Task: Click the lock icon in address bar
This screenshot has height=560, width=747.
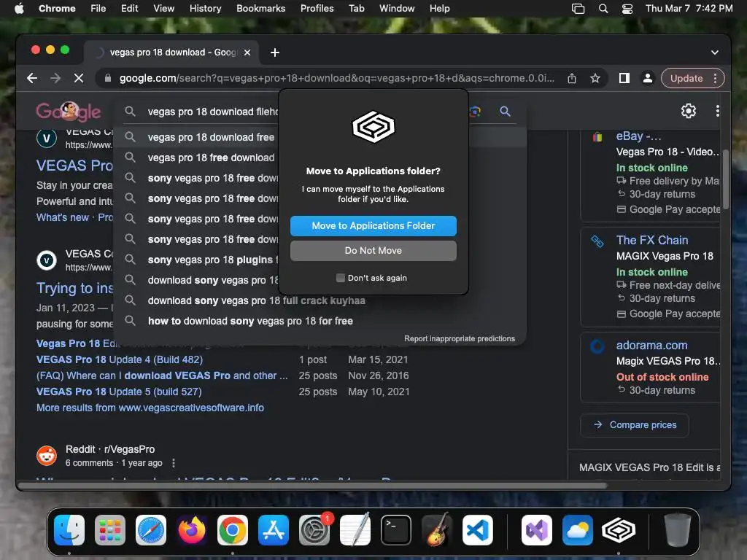Action: [x=108, y=78]
